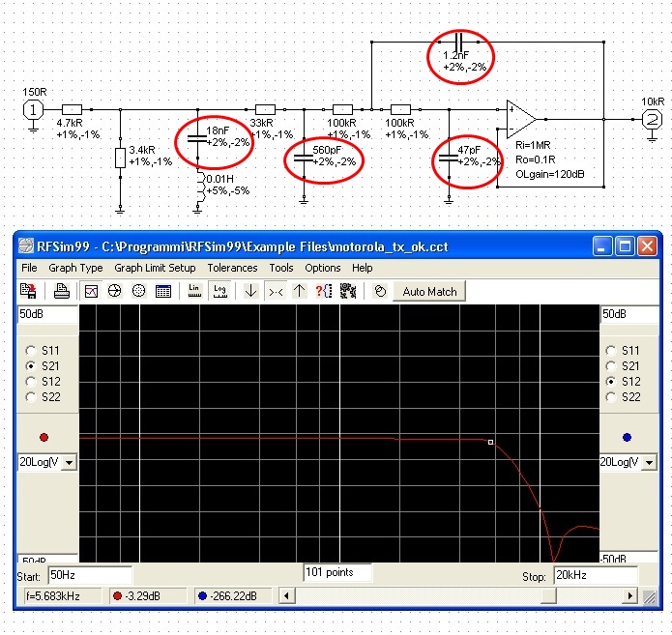This screenshot has height=635, width=672.
Task: Set logarithmic frequency scale with Log icon
Action: coord(219,290)
